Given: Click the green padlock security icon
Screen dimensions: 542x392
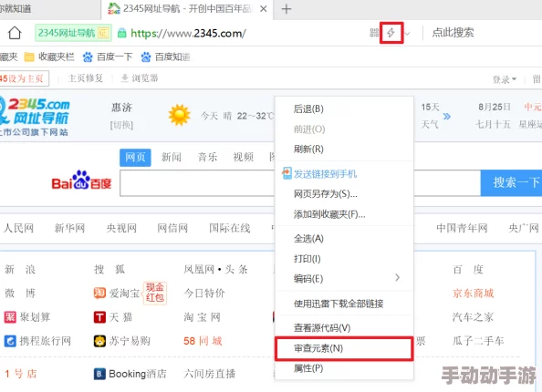Looking at the screenshot, I should tap(121, 33).
